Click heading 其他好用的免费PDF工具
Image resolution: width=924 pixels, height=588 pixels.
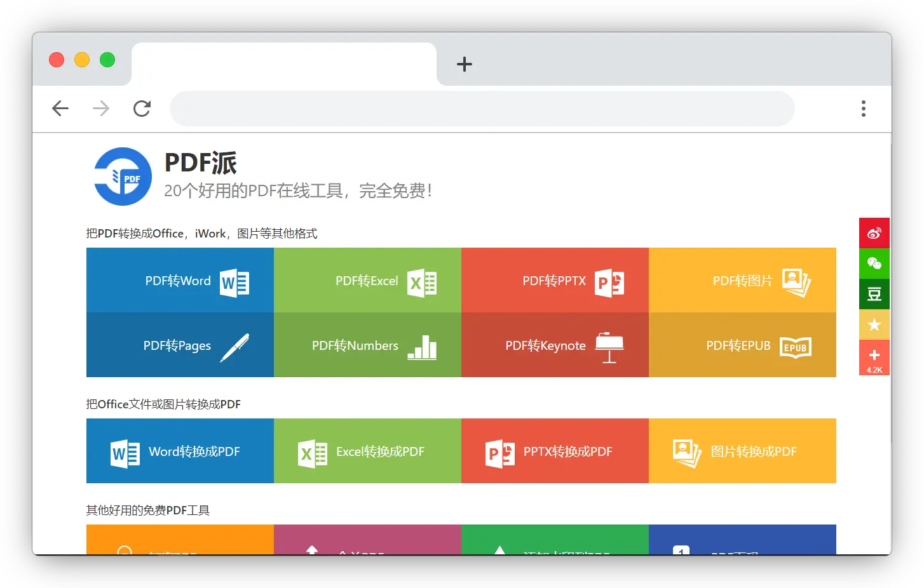coord(148,511)
